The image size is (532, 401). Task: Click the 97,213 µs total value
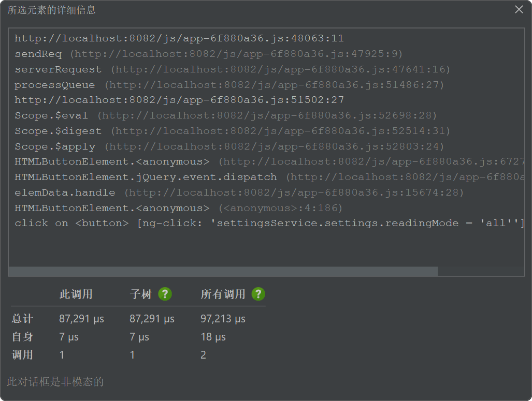click(223, 319)
